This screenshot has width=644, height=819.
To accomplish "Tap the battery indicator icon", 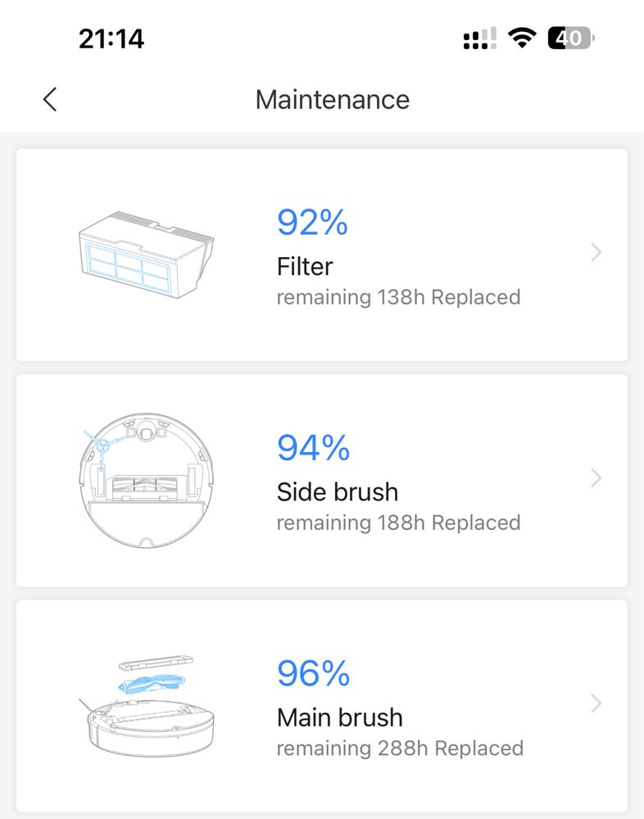I will point(571,38).
